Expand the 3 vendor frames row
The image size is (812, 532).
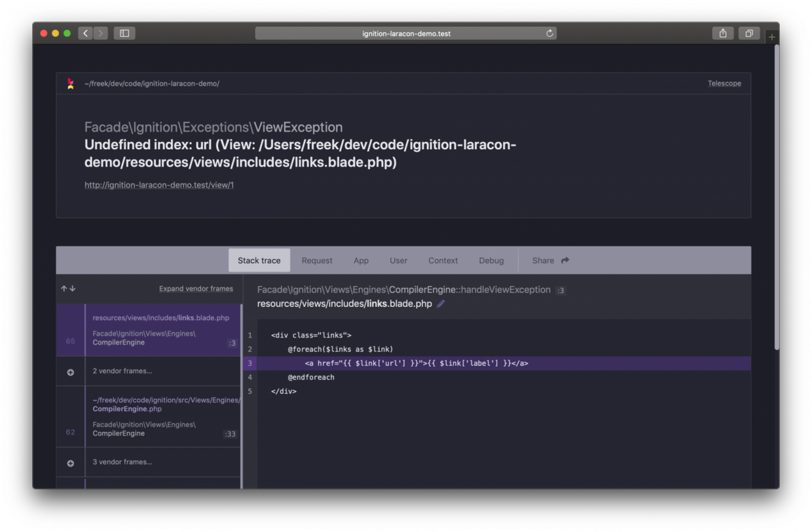click(x=149, y=462)
